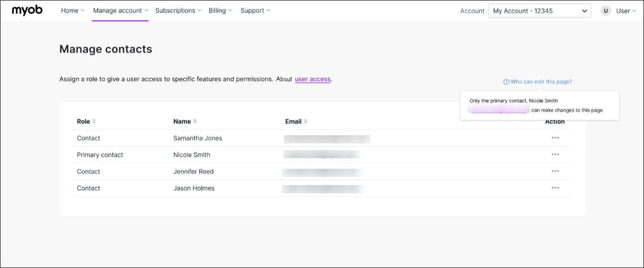Click the question mark help icon
Image resolution: width=644 pixels, height=268 pixels.
click(506, 82)
